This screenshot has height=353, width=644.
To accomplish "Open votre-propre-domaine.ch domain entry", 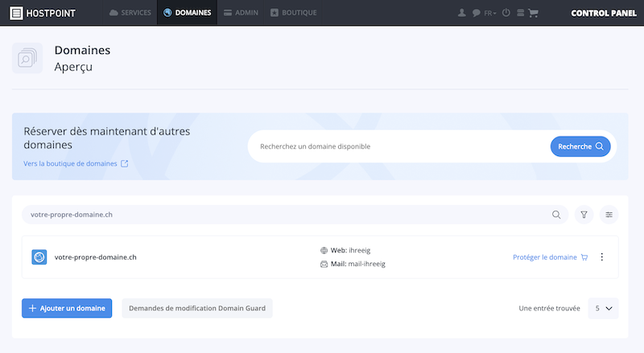I will point(95,257).
